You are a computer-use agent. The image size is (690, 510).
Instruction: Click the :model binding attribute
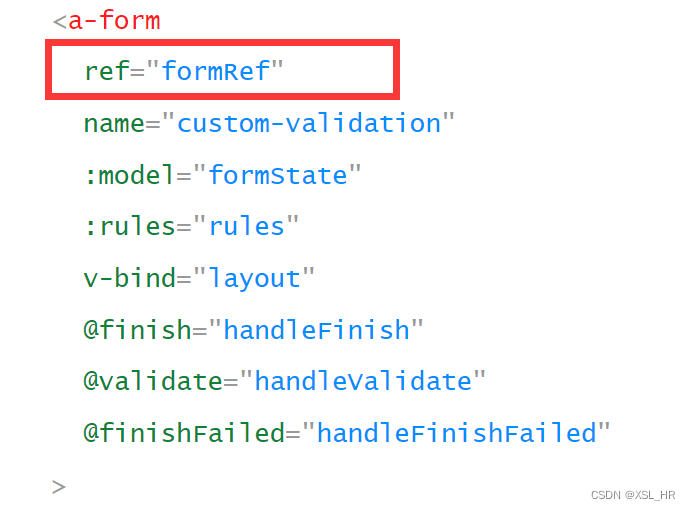point(129,175)
